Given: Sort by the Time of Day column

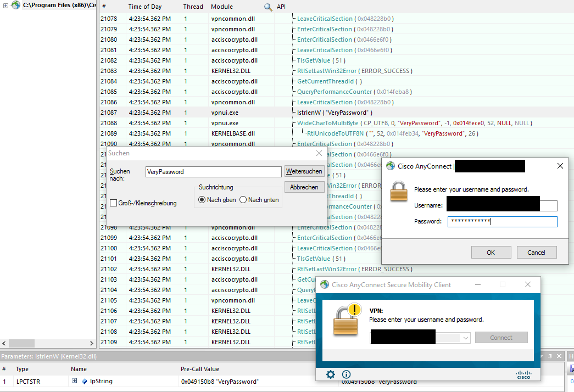Looking at the screenshot, I should pyautogui.click(x=145, y=7).
